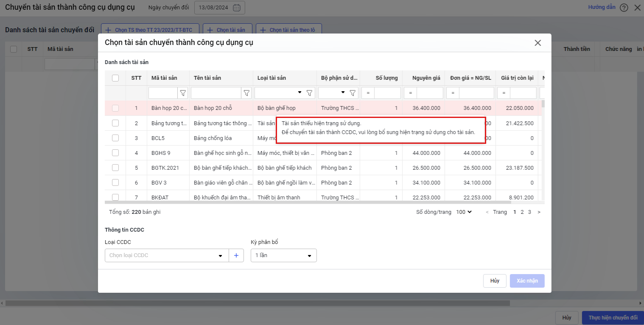644x325 pixels.
Task: Click Hủy button in the dialog
Action: pos(495,281)
